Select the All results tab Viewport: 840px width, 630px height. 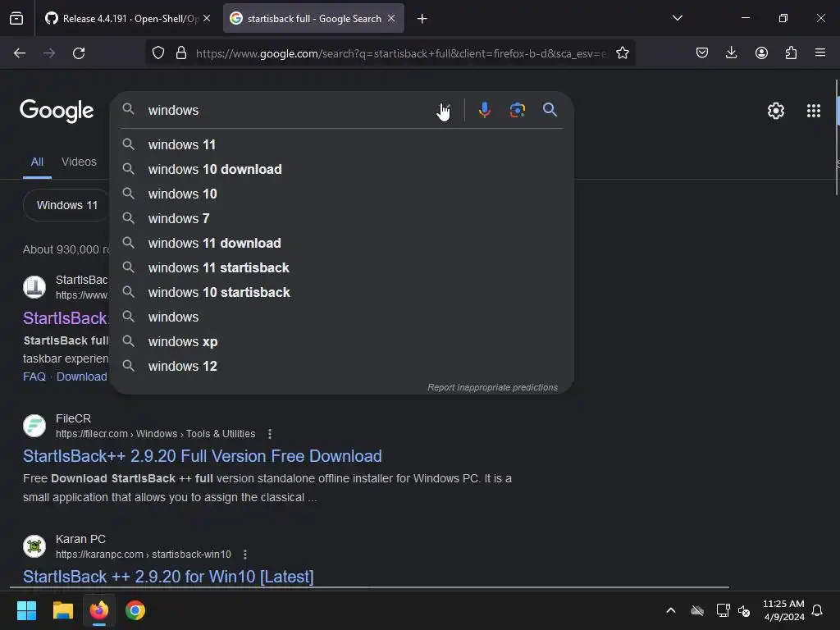coord(37,162)
